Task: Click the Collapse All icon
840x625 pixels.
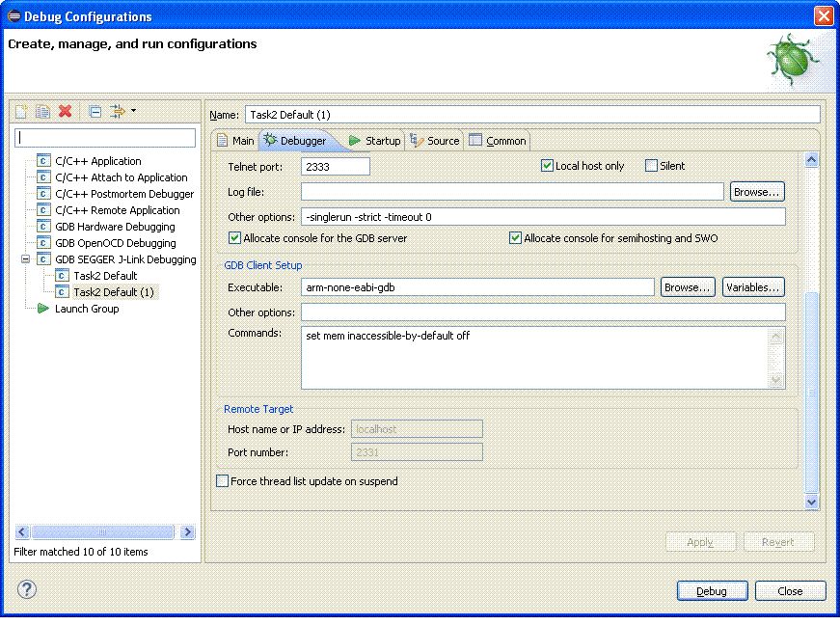Action: pos(95,111)
